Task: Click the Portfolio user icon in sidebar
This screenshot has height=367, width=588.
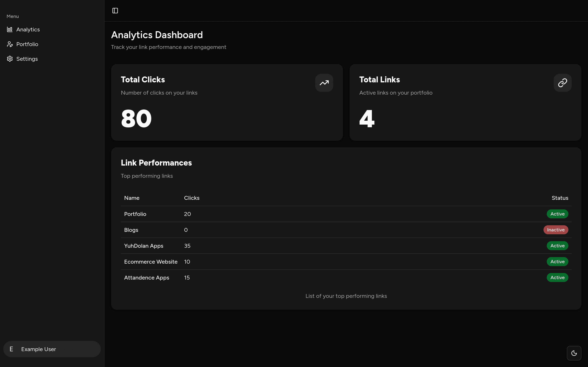Action: pyautogui.click(x=10, y=44)
